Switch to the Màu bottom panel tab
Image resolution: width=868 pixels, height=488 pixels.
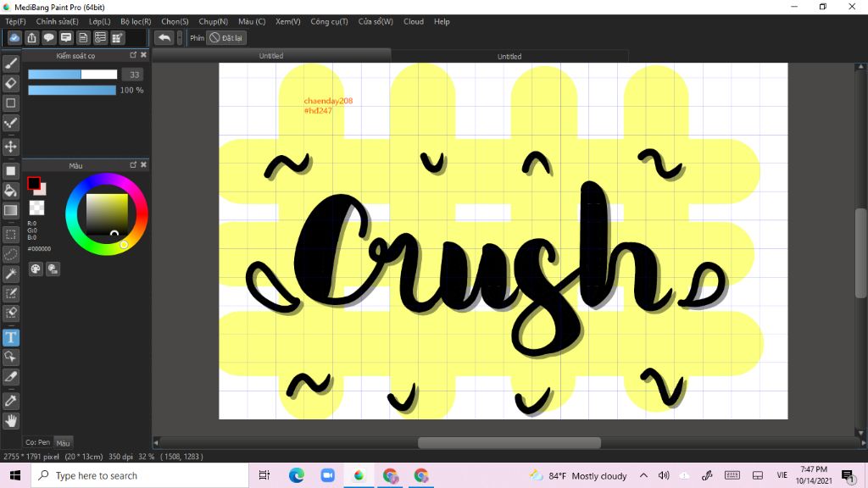[63, 442]
